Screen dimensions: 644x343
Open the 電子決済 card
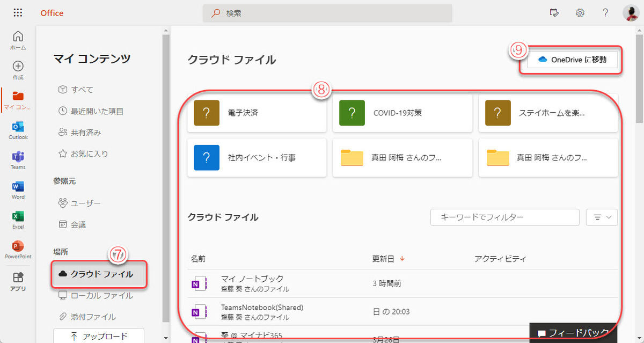pos(257,113)
